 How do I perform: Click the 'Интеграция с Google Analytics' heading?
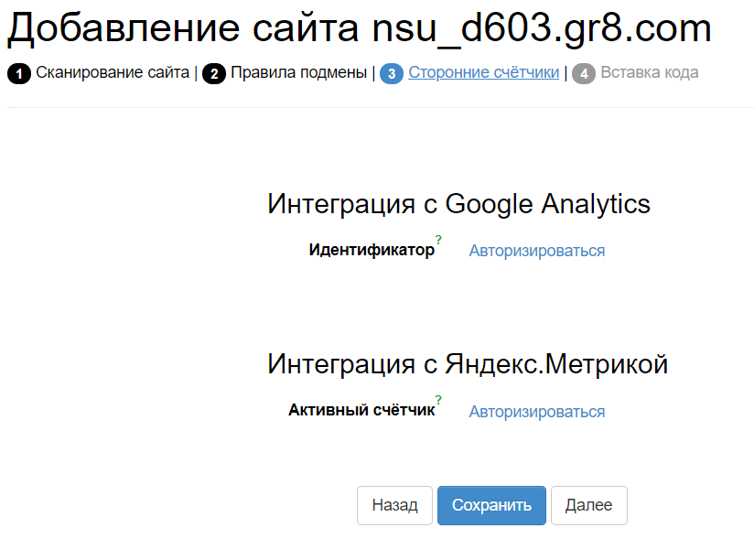(x=458, y=203)
